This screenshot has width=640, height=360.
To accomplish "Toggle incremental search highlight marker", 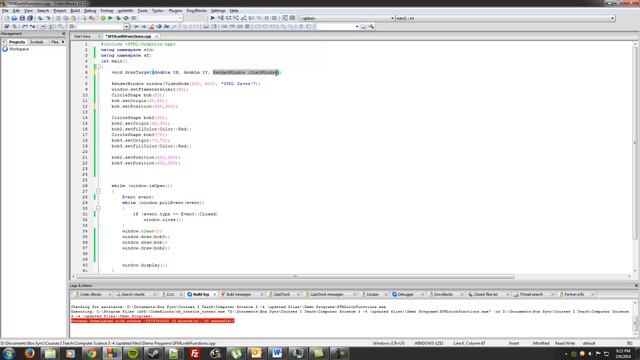I will [151, 27].
